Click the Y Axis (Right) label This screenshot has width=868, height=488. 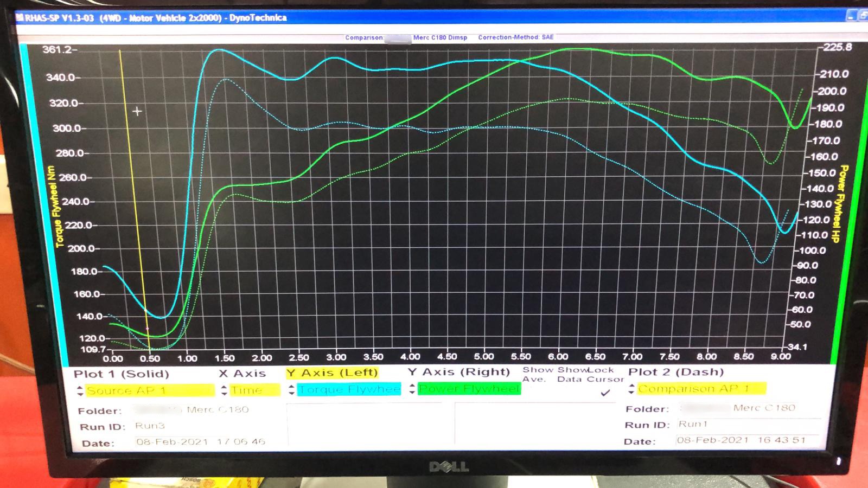coord(459,371)
